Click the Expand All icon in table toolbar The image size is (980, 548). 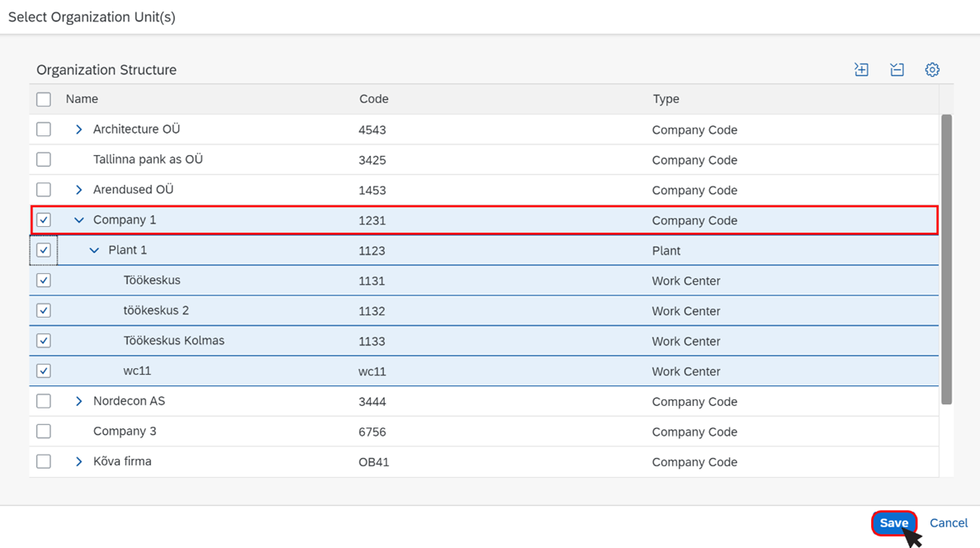click(861, 69)
